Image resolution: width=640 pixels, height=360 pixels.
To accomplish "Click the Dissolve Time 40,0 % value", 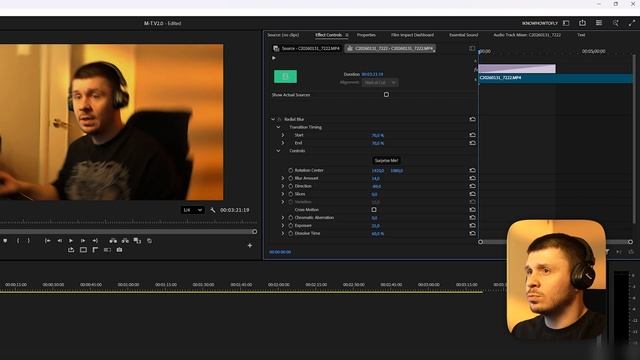I will 378,233.
